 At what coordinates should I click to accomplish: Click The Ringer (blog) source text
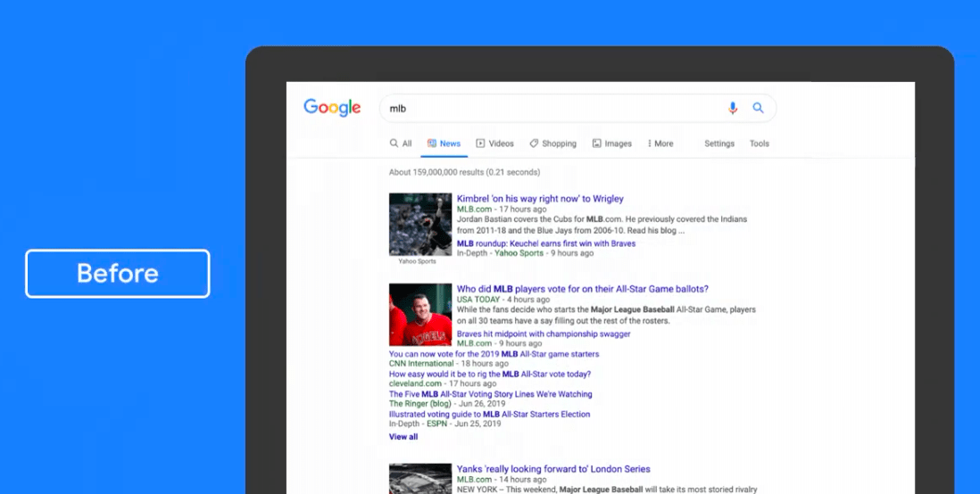420,403
